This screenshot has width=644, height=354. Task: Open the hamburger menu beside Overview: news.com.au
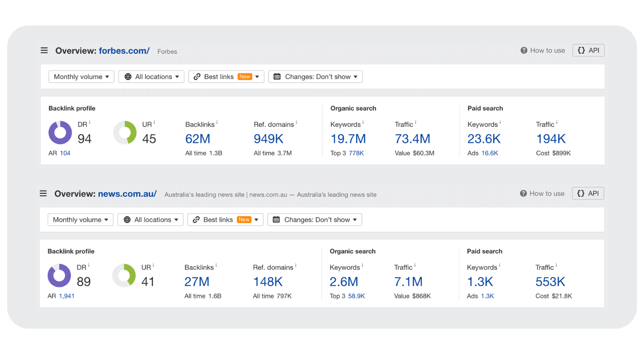[43, 194]
